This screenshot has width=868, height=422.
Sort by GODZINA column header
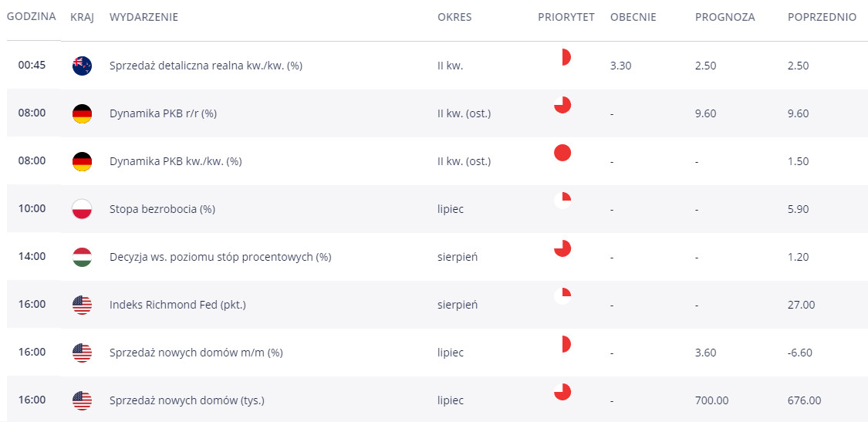[x=32, y=17]
